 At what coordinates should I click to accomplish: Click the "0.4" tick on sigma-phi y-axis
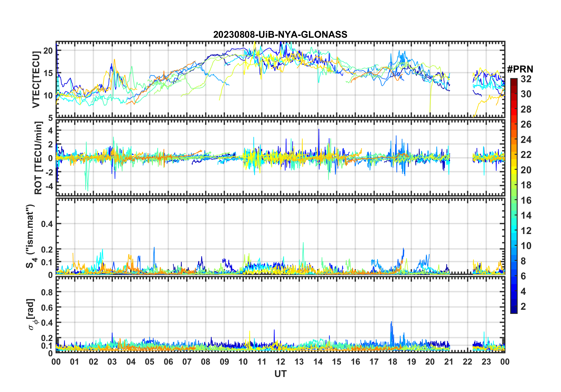click(x=47, y=323)
